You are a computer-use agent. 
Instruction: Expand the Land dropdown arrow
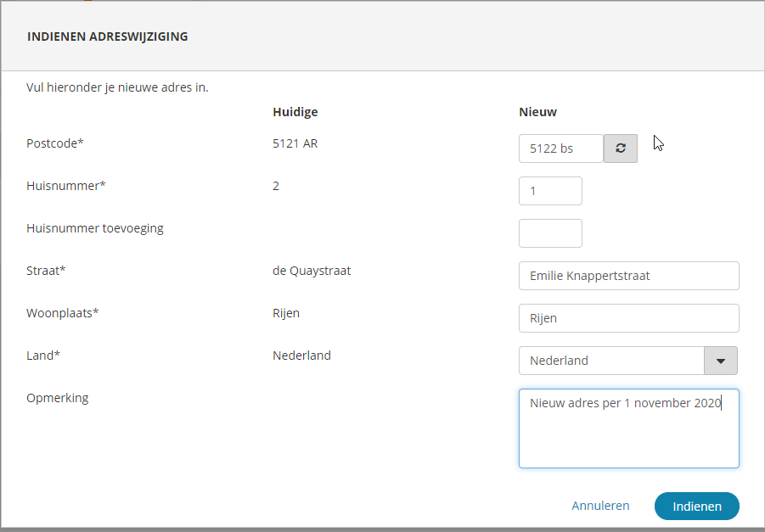click(x=721, y=361)
